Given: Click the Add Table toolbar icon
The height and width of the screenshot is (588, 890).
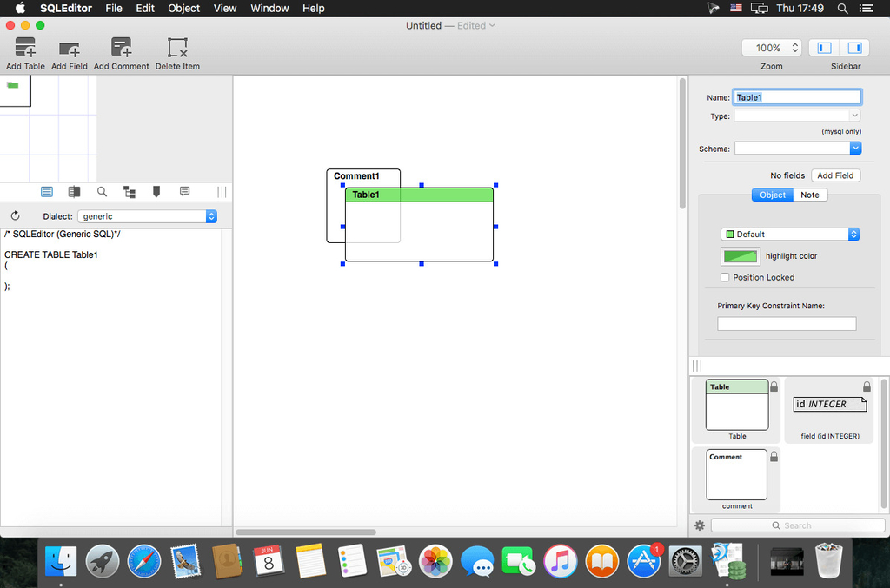Looking at the screenshot, I should click(25, 48).
